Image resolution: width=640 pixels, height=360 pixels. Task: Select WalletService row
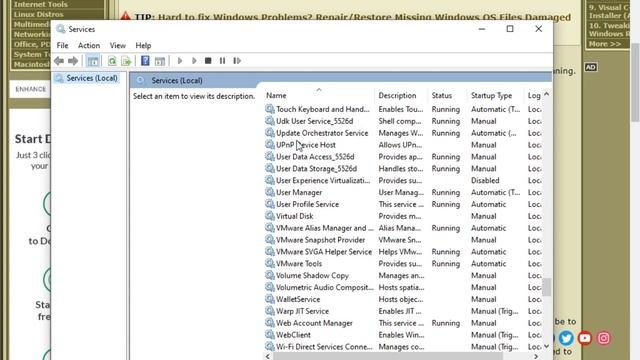[298, 299]
